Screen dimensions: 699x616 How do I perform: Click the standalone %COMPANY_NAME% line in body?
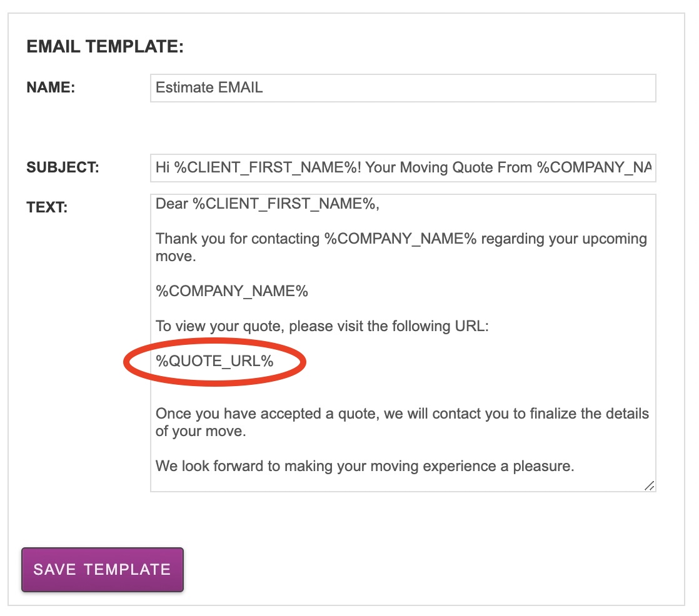(x=231, y=291)
